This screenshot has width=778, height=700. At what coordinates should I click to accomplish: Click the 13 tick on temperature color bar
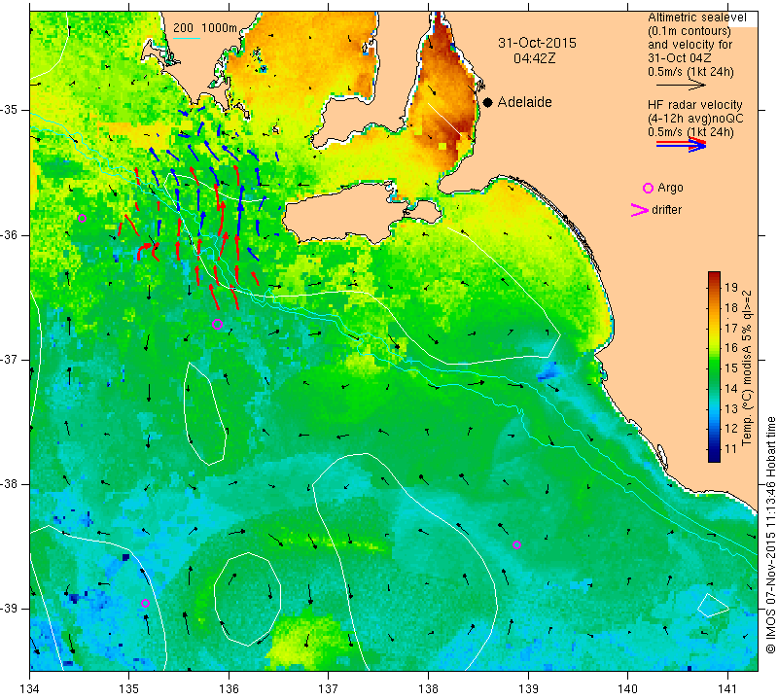[731, 408]
